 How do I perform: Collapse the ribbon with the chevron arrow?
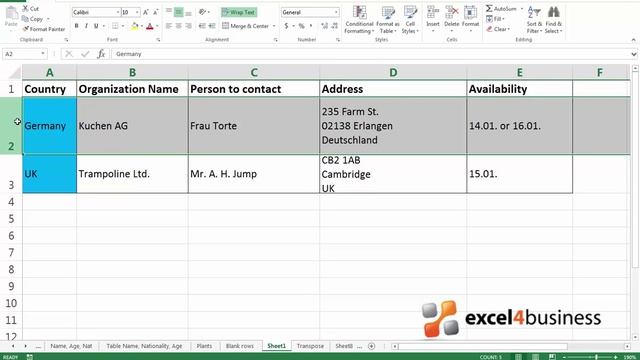tap(633, 40)
